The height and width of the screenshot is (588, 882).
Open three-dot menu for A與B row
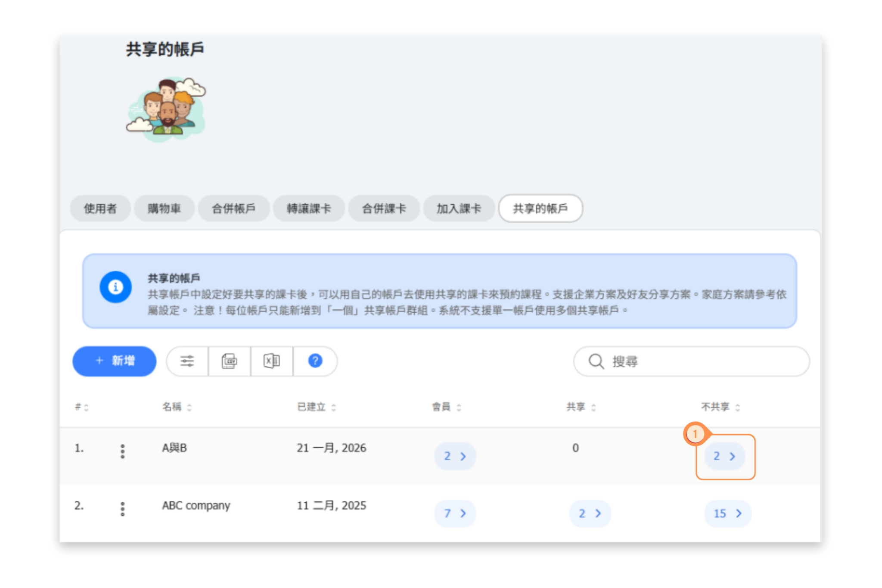[123, 451]
